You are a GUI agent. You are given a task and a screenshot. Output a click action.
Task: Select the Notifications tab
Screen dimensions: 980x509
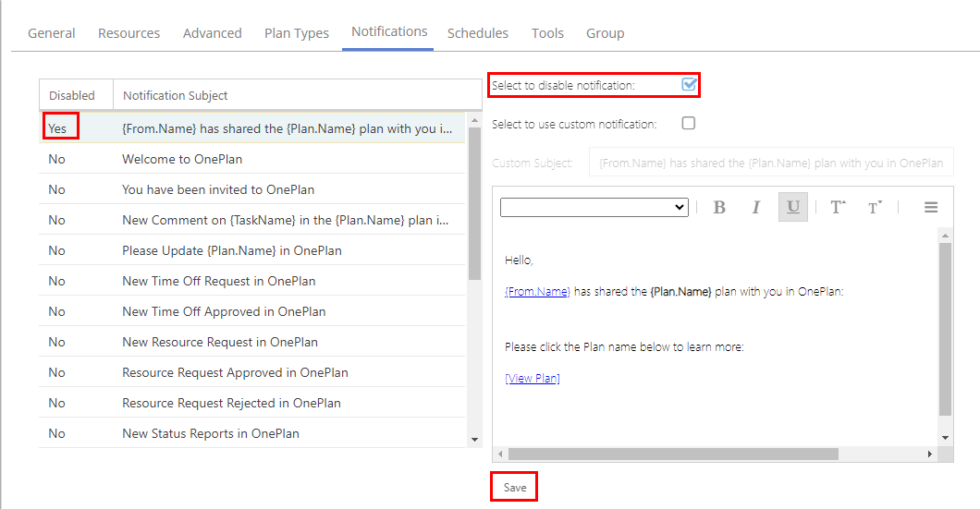click(x=388, y=31)
